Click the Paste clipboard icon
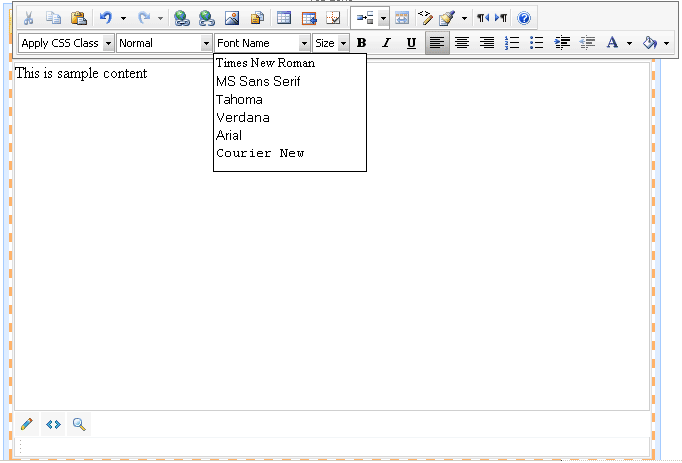Viewport: 682px width, 463px height. [79, 18]
